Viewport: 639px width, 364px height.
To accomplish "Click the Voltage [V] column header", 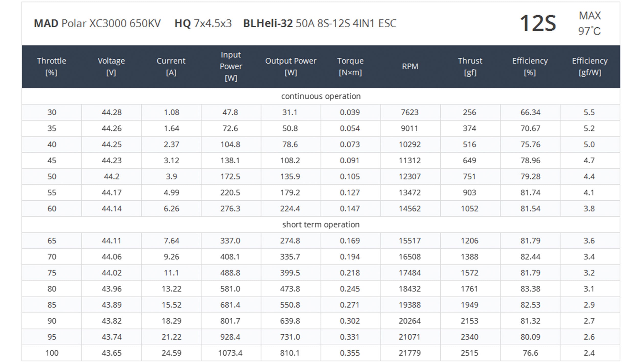I will pyautogui.click(x=111, y=67).
